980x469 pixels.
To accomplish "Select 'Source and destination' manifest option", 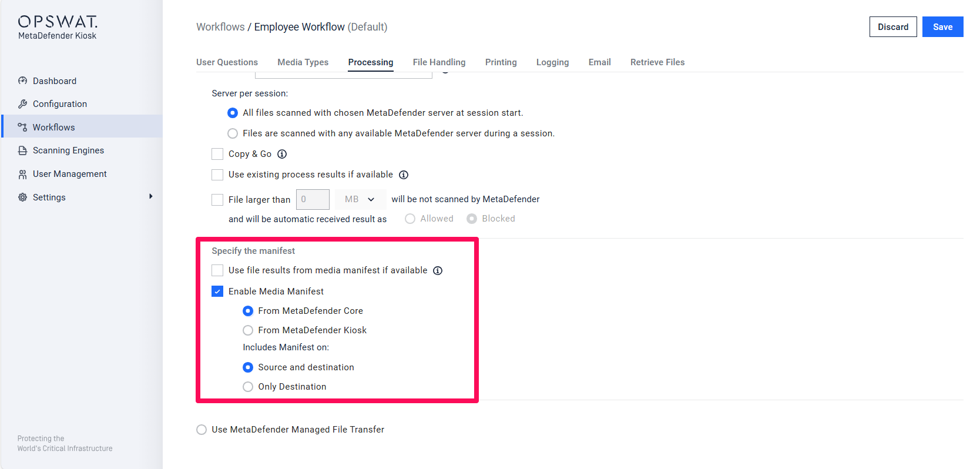I will coord(248,367).
